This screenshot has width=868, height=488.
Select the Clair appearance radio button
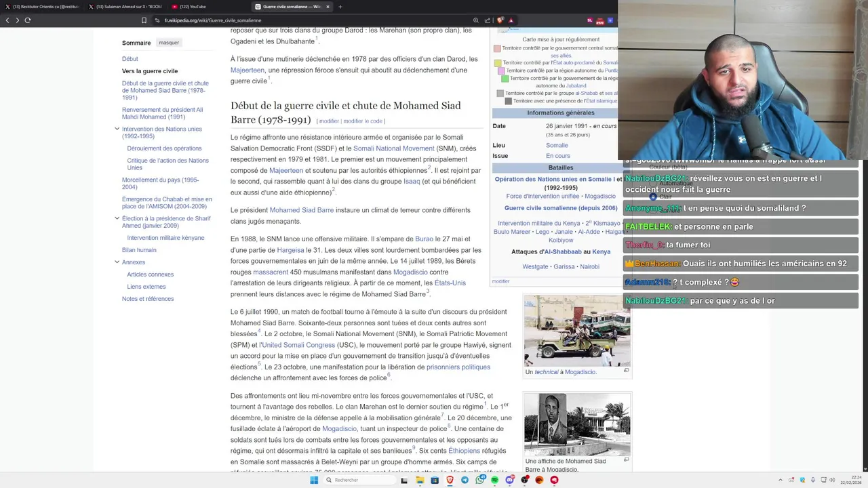(653, 197)
